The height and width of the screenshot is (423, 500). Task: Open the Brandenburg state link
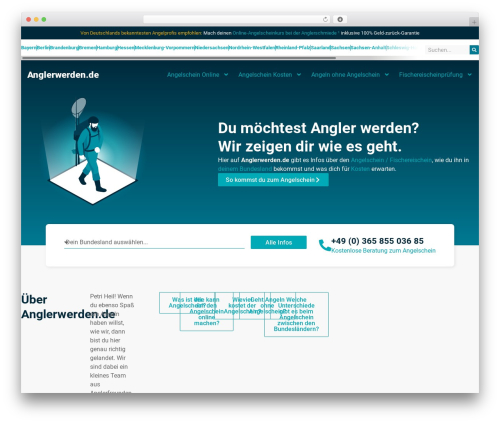64,48
